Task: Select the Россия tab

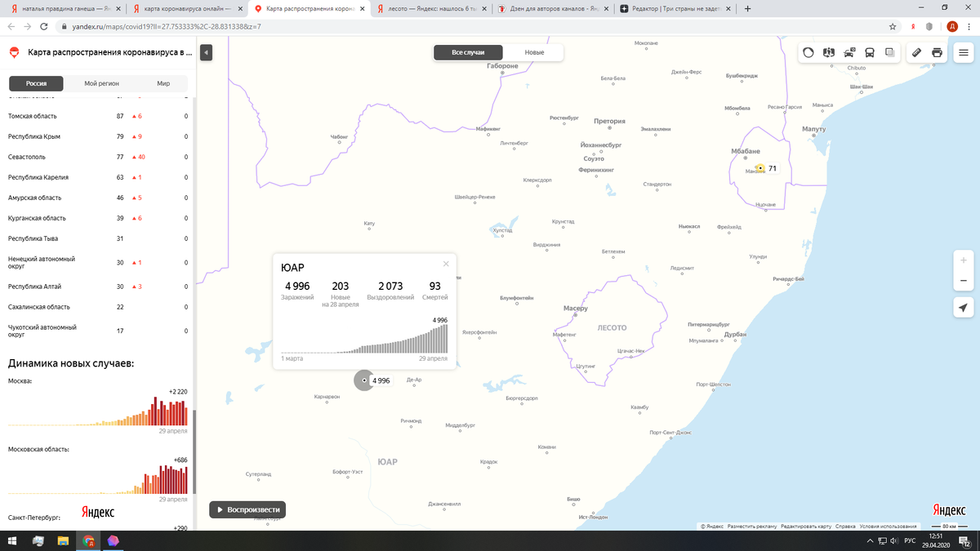Action: click(x=36, y=83)
